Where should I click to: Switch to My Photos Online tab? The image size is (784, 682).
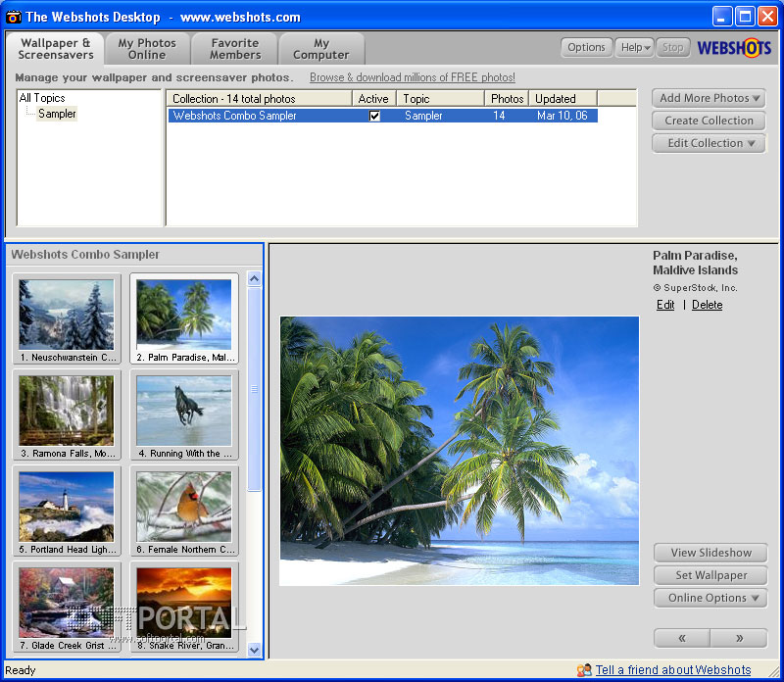(147, 49)
